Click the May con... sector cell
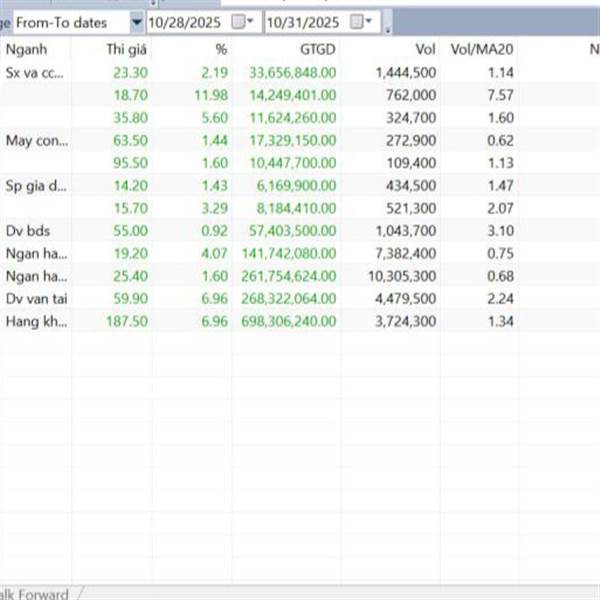This screenshot has width=600, height=600. (37, 140)
